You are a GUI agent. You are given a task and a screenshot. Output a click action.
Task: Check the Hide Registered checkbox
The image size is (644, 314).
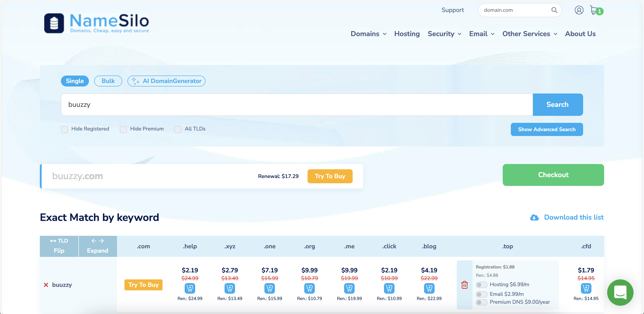(64, 129)
